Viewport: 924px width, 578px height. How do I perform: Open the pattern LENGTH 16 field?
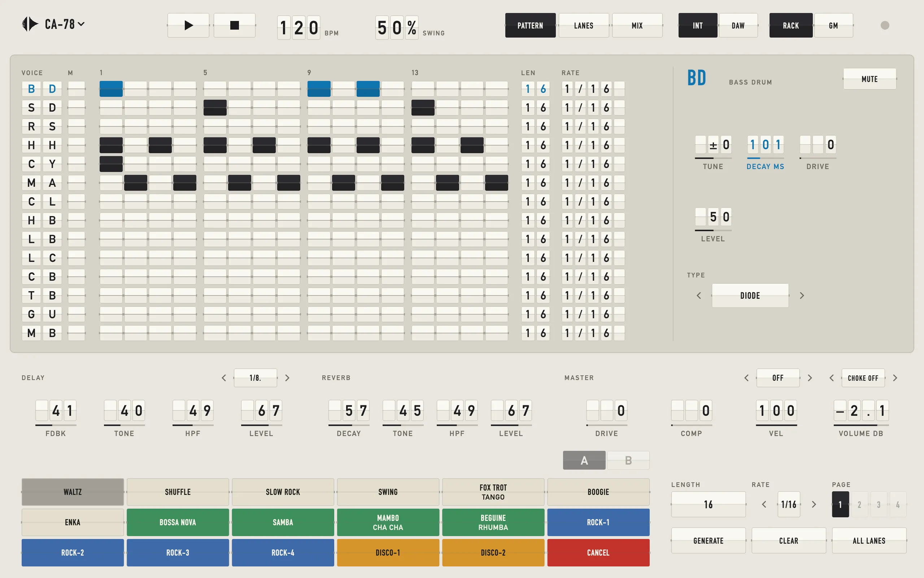pos(708,504)
